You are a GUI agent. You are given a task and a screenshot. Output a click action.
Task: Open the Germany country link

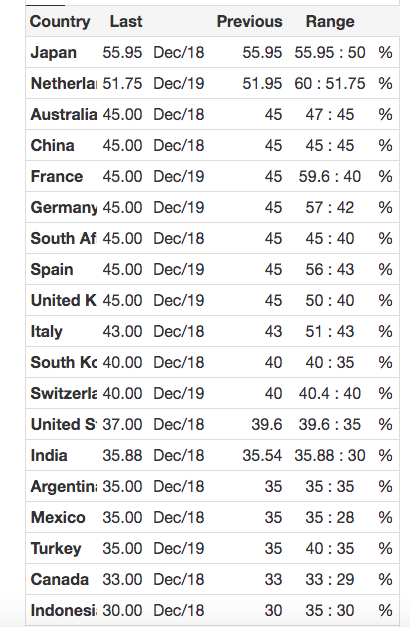64,207
